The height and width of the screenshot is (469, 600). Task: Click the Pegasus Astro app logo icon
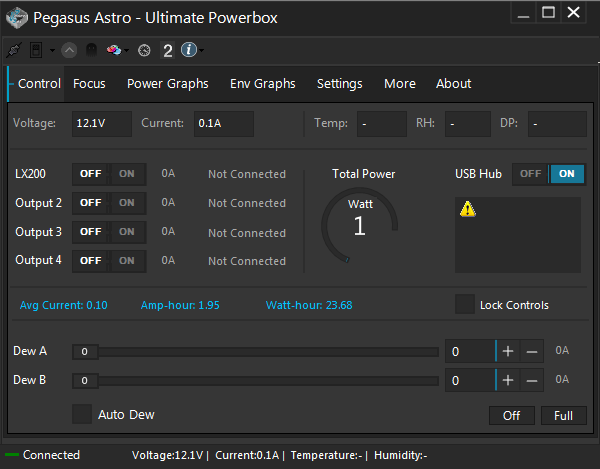pyautogui.click(x=17, y=18)
